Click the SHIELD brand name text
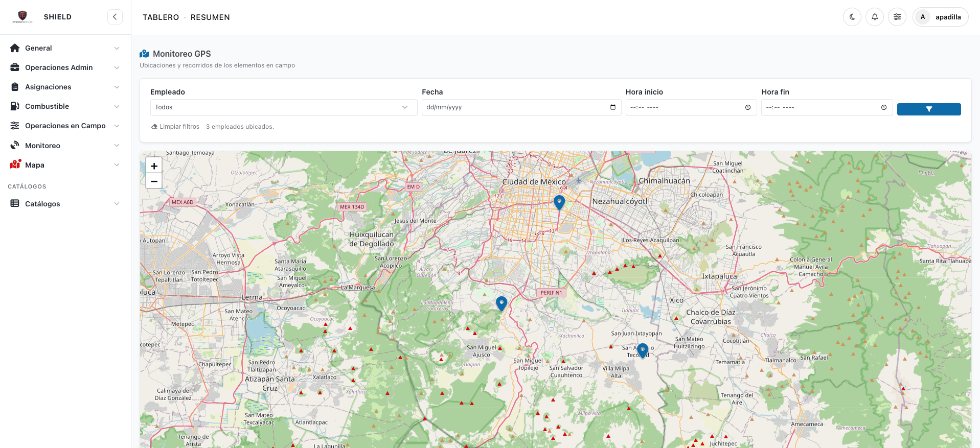Image resolution: width=980 pixels, height=448 pixels. [x=58, y=17]
